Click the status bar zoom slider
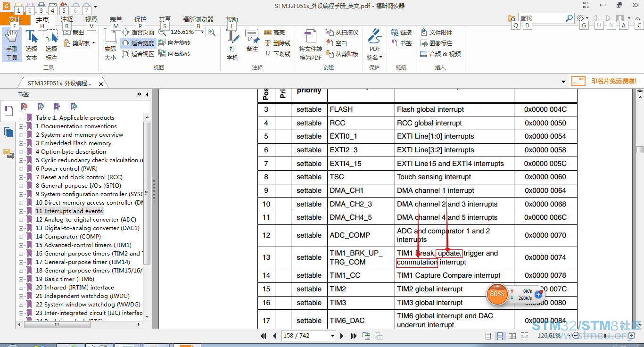The width and height of the screenshot is (644, 347). coord(606,336)
